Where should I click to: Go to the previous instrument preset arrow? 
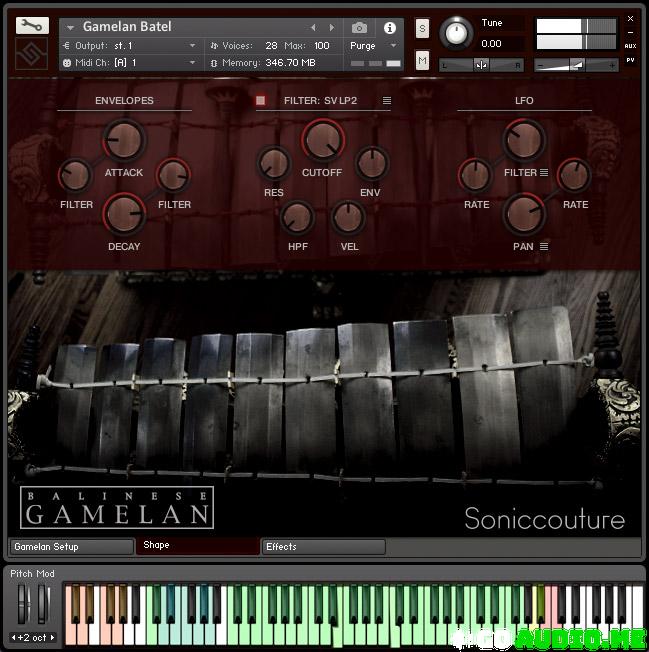click(313, 28)
